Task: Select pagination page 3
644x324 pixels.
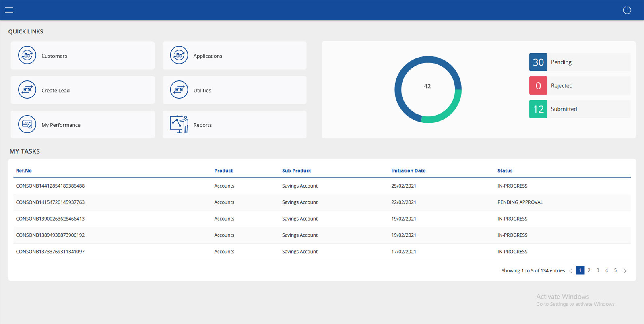Action: pos(598,270)
